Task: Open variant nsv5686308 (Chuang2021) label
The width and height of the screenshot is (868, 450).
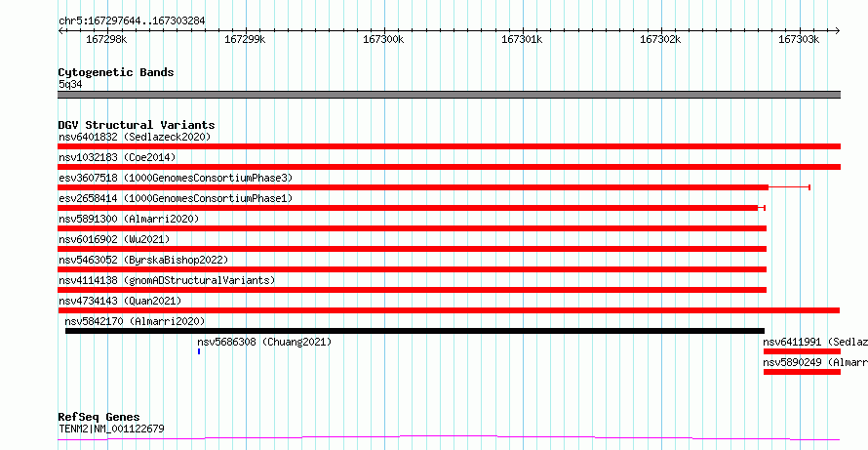Action: (x=264, y=342)
